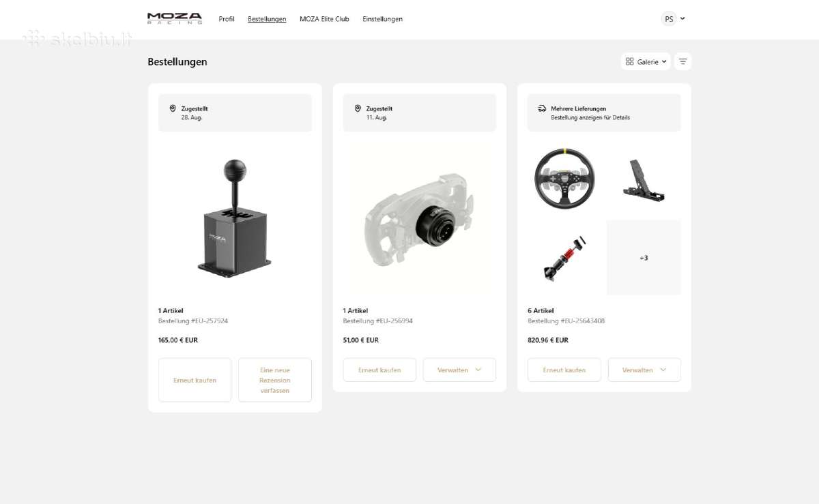This screenshot has height=504, width=819.
Task: Click order number #EU-257924
Action: pos(208,321)
